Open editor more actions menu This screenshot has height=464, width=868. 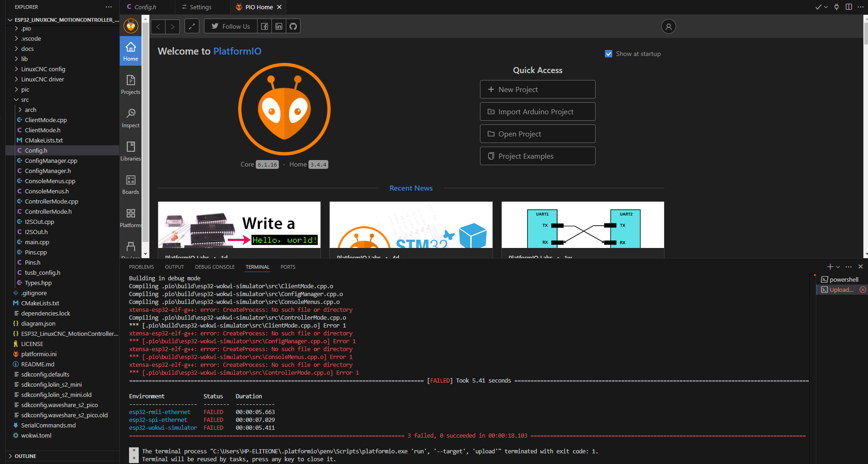tap(861, 7)
